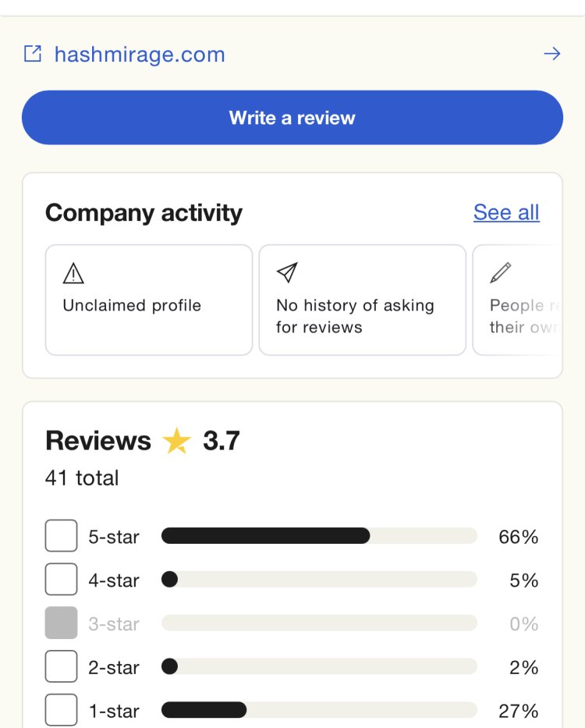
Task: Select the Unclaimed profile card
Action: [148, 300]
